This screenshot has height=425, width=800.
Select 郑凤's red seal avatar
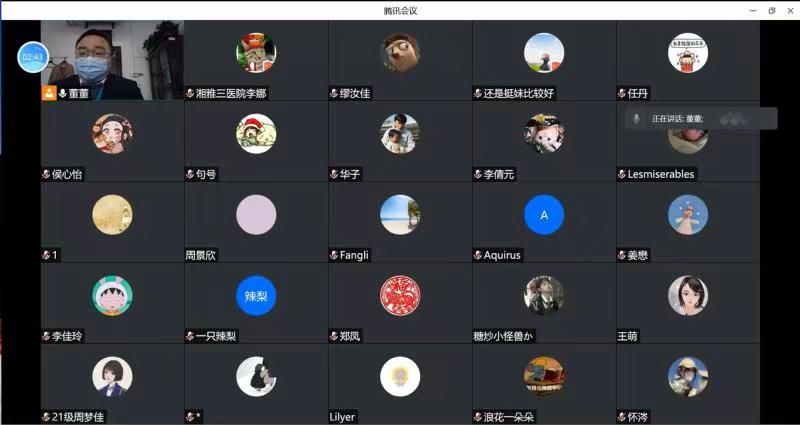tap(400, 295)
